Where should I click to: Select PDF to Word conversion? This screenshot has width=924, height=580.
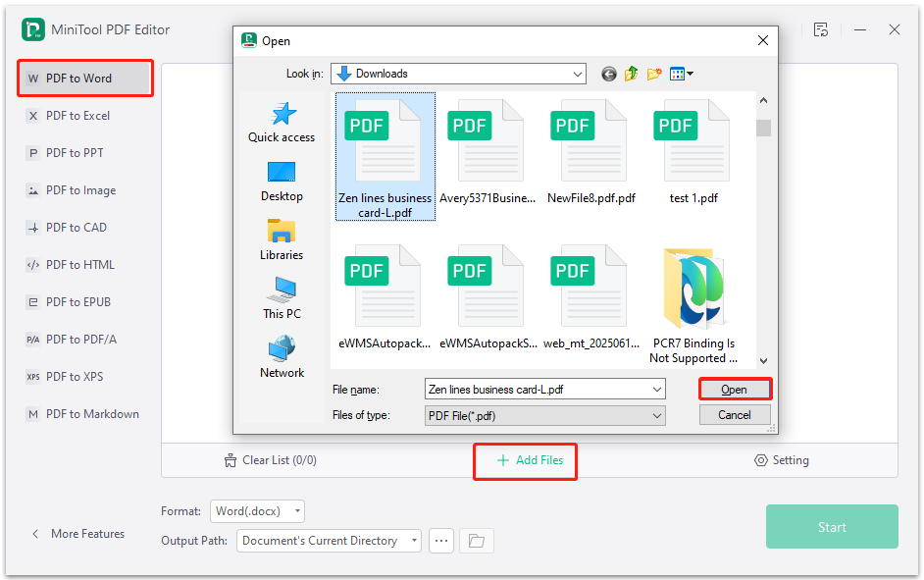tap(85, 79)
